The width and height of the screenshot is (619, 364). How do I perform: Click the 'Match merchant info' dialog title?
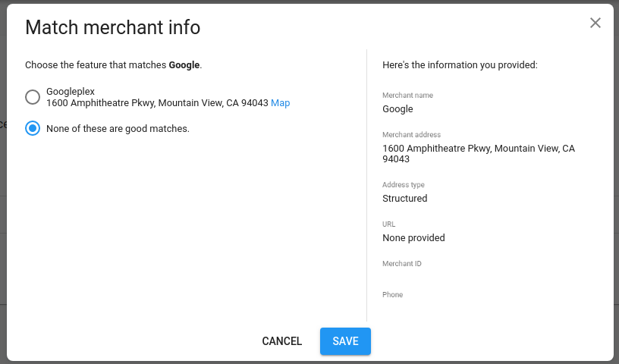113,28
